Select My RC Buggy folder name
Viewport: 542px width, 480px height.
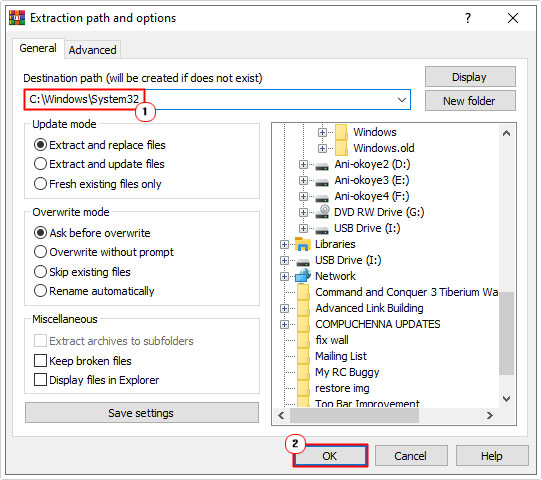(x=347, y=372)
